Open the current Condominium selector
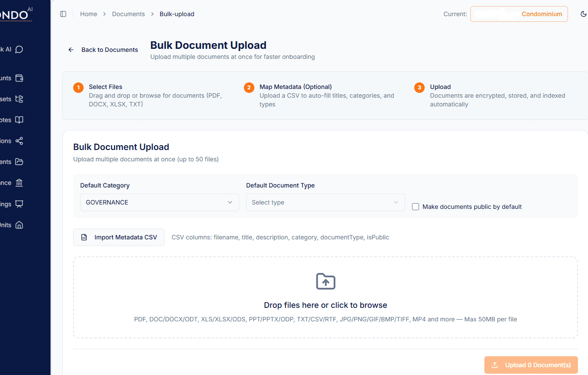Image resolution: width=588 pixels, height=375 pixels. [519, 14]
